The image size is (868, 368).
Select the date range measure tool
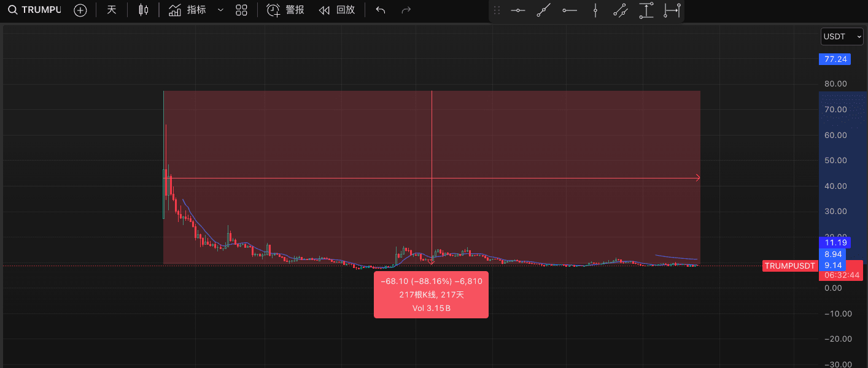[x=672, y=10]
